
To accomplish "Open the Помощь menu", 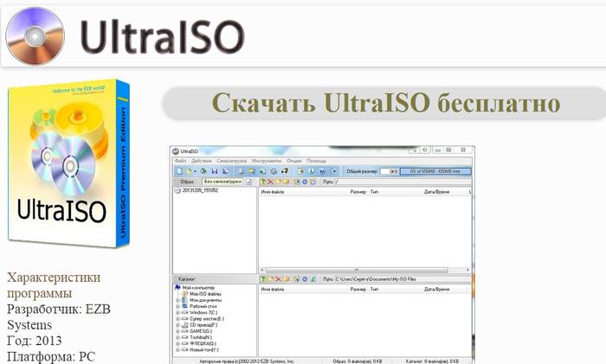I will pos(316,161).
